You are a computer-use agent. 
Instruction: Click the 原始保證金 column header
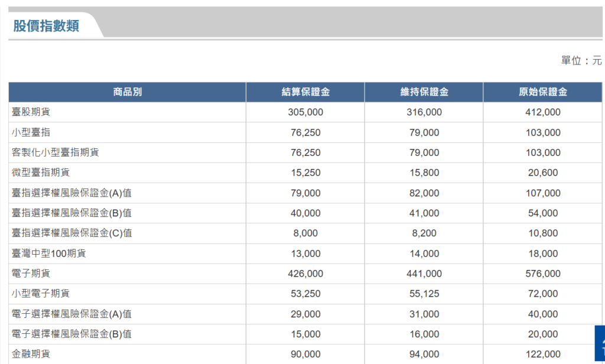pos(542,92)
